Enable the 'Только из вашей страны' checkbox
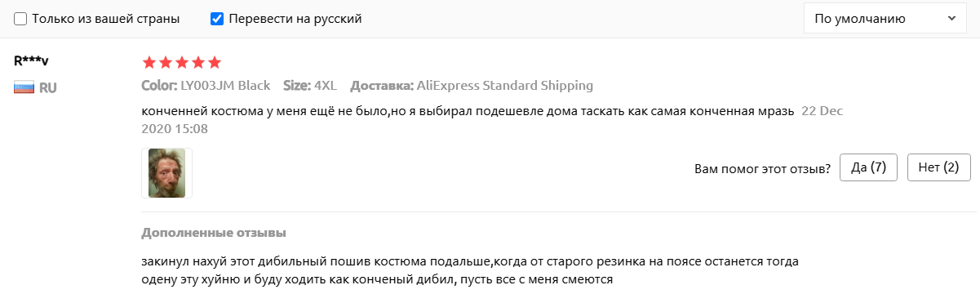980x294 pixels. click(x=21, y=18)
